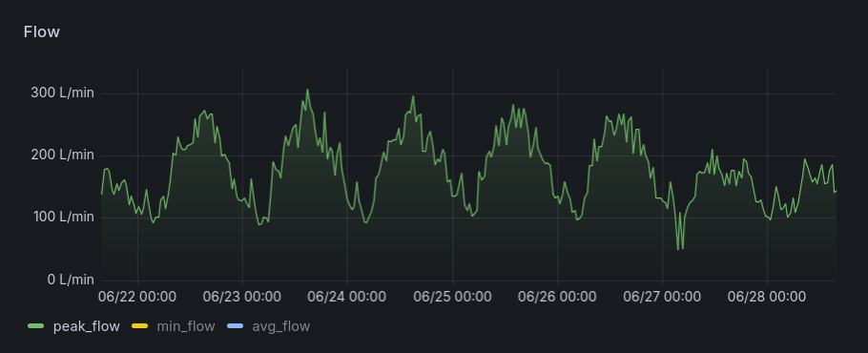Click the 06/28 00:00 time axis label
This screenshot has height=353, width=868.
point(767,297)
